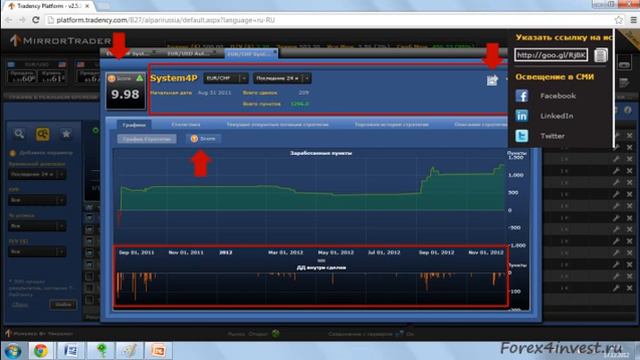Image resolution: width=640 pixels, height=360 pixels.
Task: Click the Facebook text link
Action: pos(558,96)
